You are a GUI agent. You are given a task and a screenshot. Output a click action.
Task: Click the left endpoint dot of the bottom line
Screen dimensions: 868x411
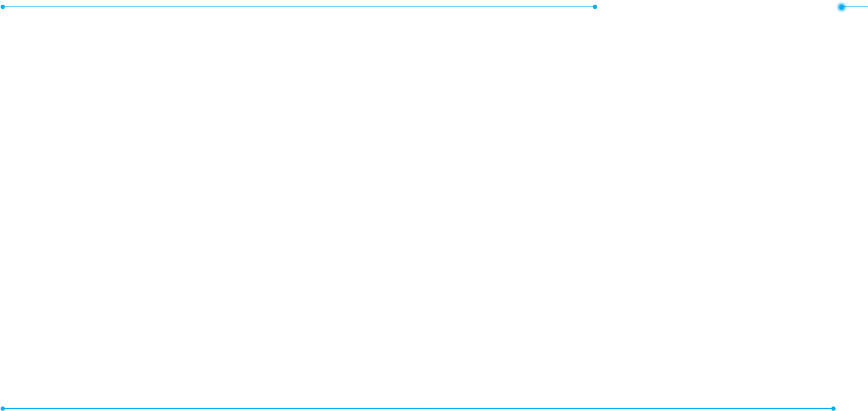pos(3,408)
